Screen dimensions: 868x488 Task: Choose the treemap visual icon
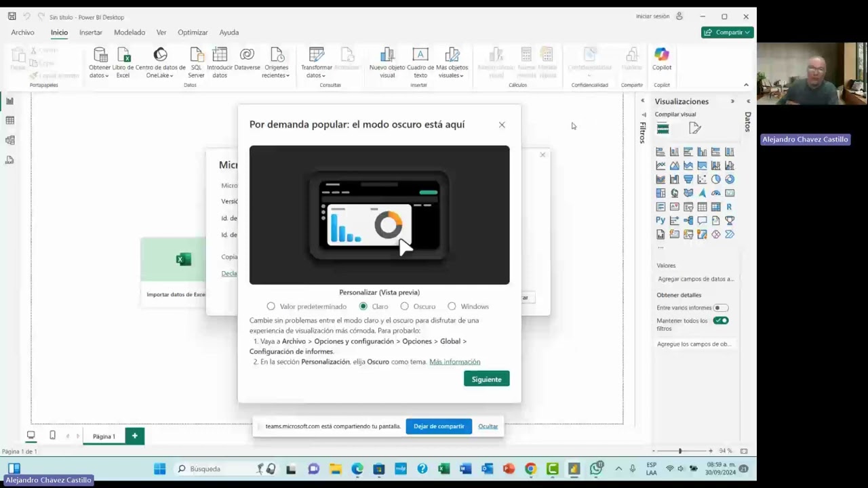click(x=660, y=193)
